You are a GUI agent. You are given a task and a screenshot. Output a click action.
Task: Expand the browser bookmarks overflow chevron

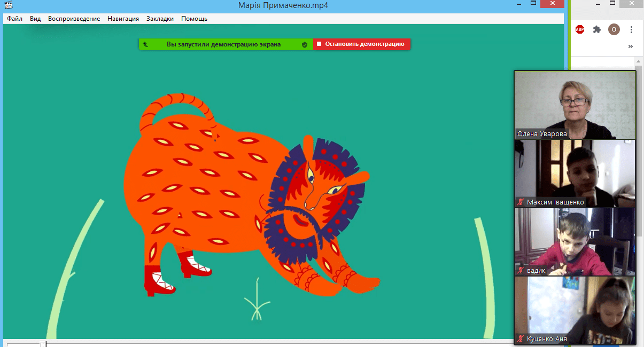tap(631, 46)
